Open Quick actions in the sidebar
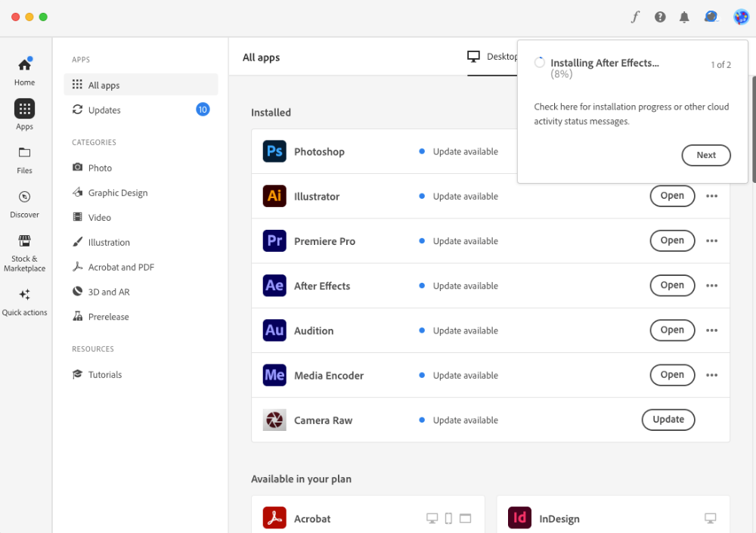The width and height of the screenshot is (756, 533). [25, 302]
